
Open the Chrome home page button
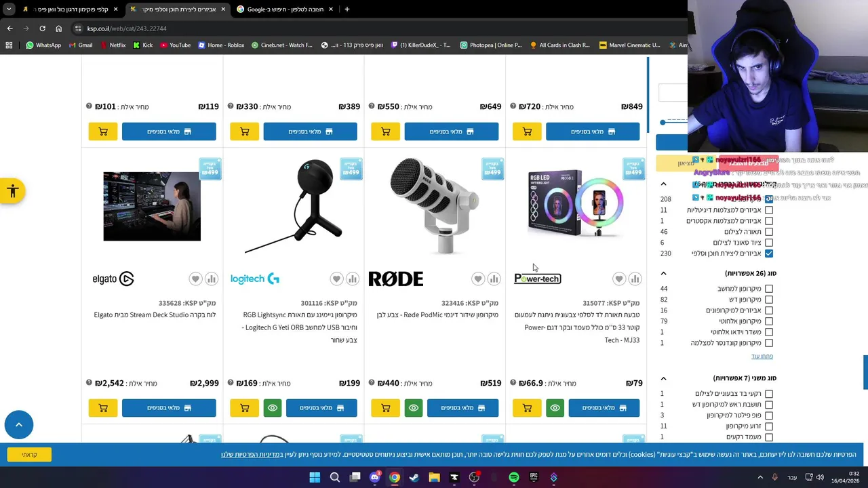(58, 28)
